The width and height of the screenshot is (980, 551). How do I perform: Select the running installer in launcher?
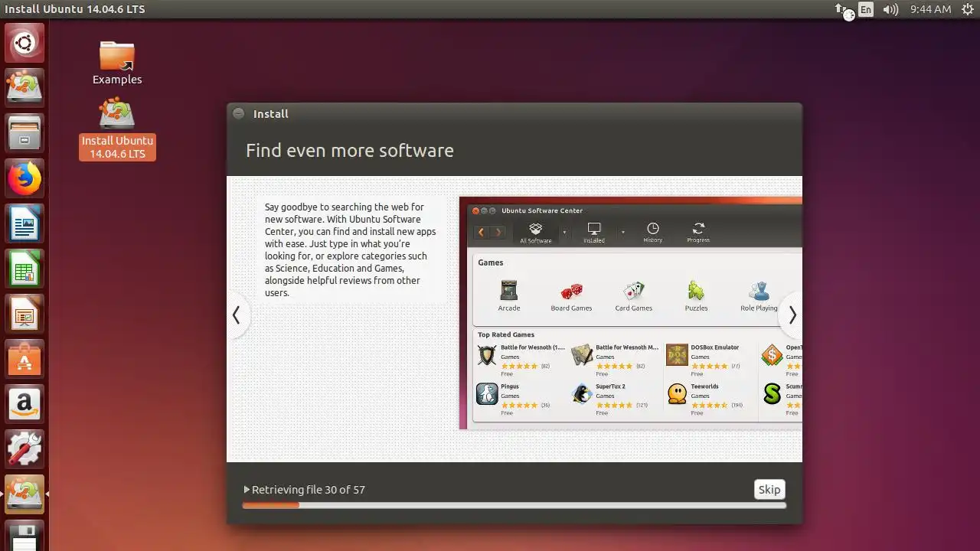24,494
